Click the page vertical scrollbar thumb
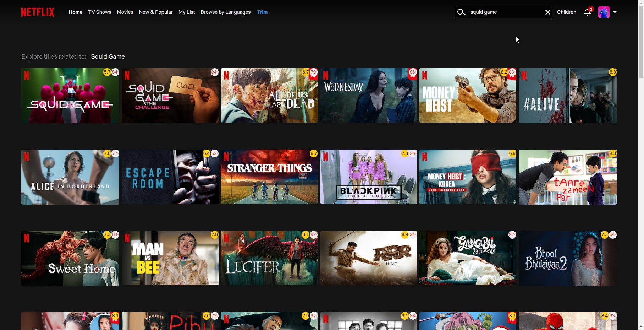Image resolution: width=644 pixels, height=330 pixels. [x=641, y=42]
